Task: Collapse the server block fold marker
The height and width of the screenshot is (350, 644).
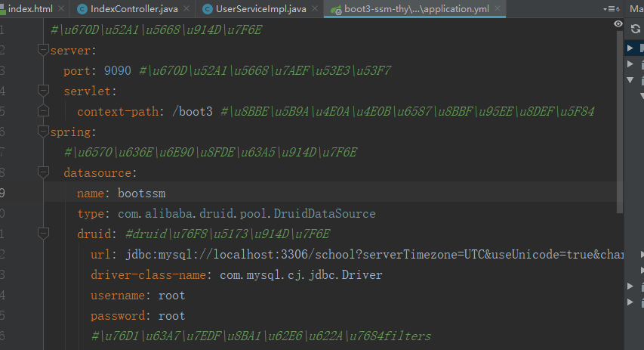Action: coord(43,50)
